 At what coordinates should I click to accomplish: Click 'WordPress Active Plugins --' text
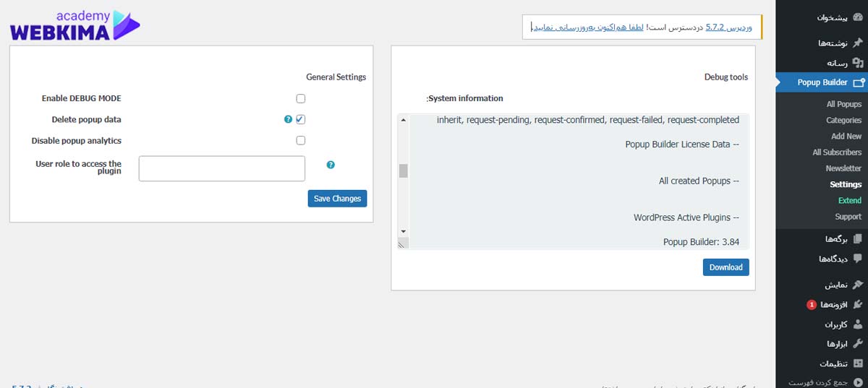pyautogui.click(x=686, y=217)
